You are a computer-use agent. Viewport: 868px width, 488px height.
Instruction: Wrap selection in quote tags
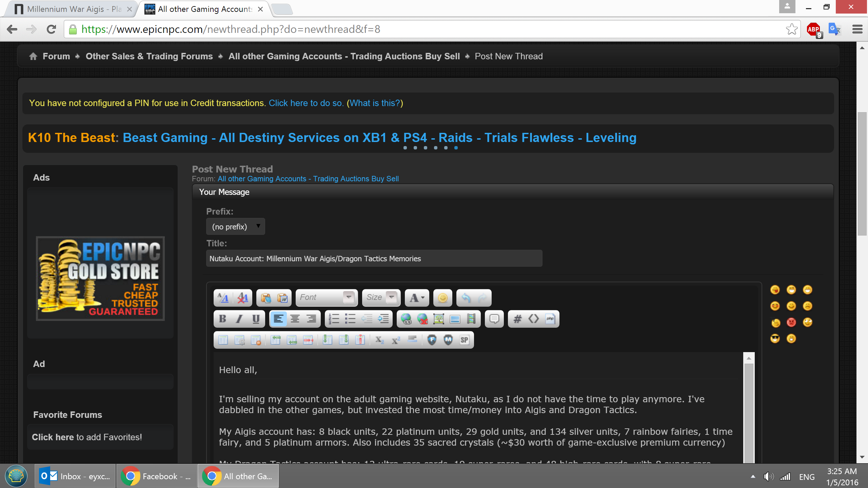click(494, 319)
